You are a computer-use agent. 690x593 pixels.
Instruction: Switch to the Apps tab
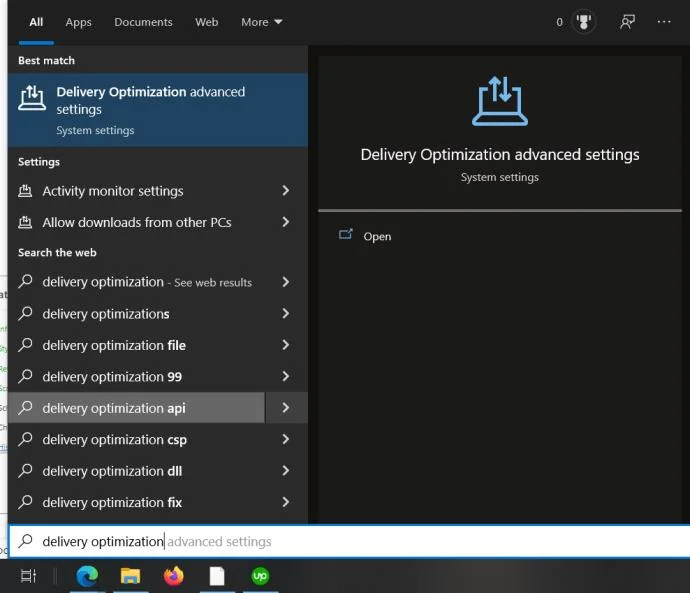point(78,22)
